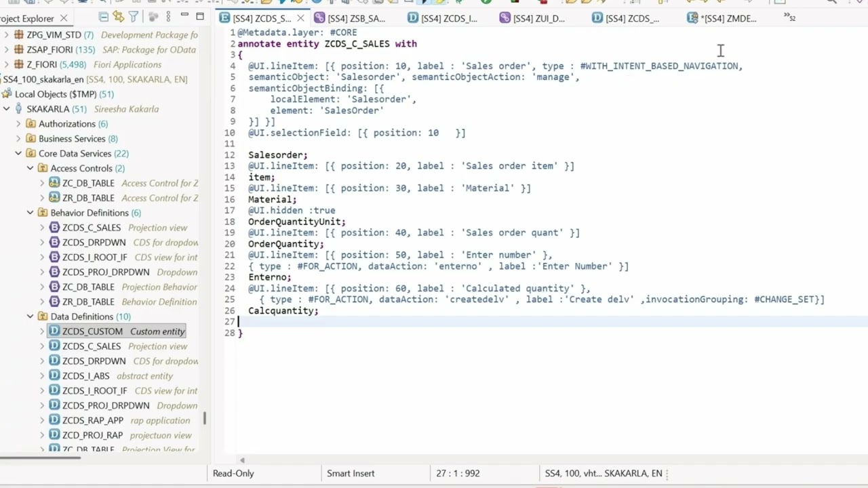
Task: Click icon of ZC_DB_TABLE Access Control
Action: 54,183
